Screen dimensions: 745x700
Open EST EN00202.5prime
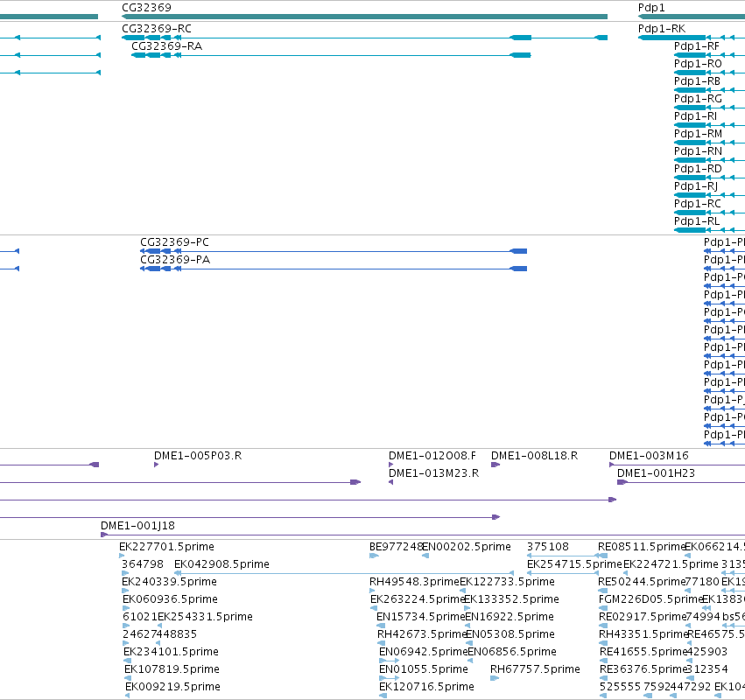[467, 547]
